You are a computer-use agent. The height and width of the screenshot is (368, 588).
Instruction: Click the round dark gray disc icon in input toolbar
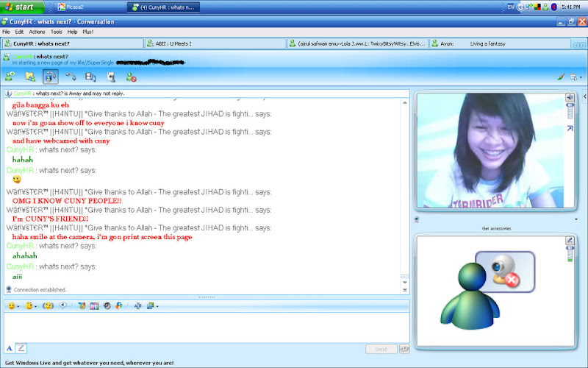(x=107, y=305)
